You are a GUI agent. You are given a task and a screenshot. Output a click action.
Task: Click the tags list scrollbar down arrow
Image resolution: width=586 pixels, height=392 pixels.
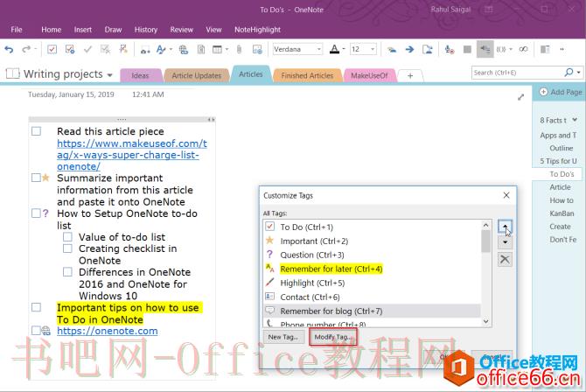pyautogui.click(x=485, y=321)
